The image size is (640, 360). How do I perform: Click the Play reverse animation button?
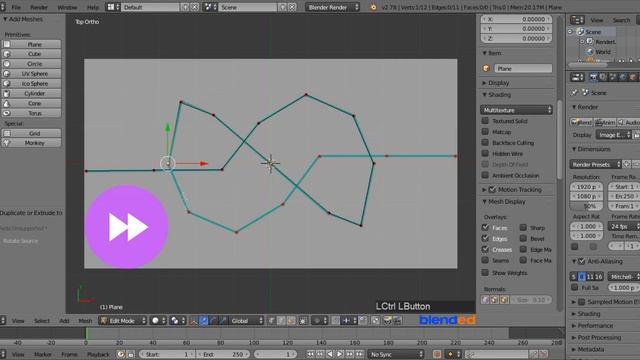point(330,354)
